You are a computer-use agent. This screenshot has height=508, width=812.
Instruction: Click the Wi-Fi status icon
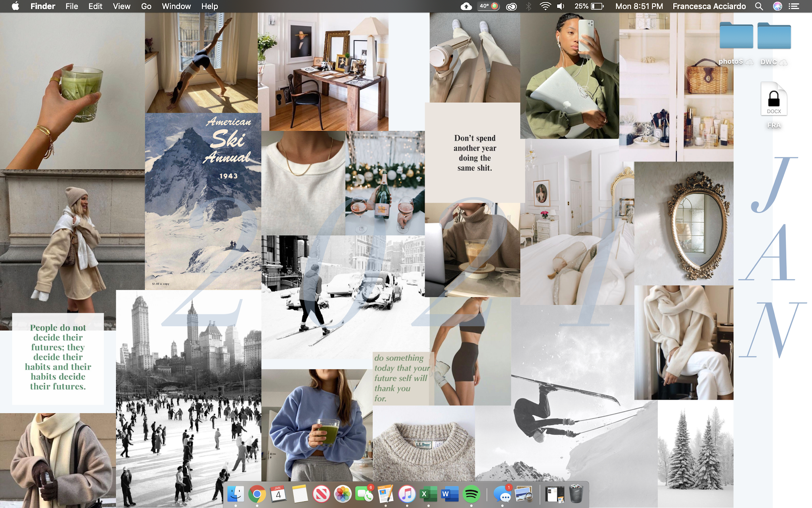click(545, 6)
